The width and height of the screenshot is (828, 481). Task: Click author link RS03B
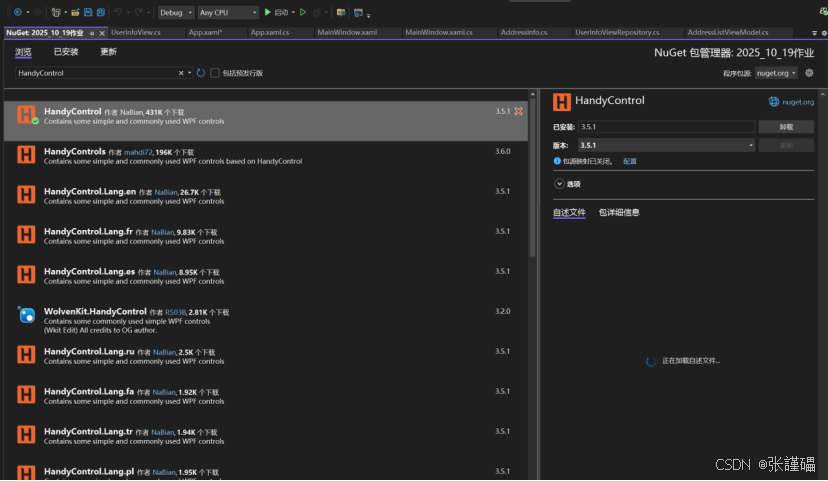point(175,312)
